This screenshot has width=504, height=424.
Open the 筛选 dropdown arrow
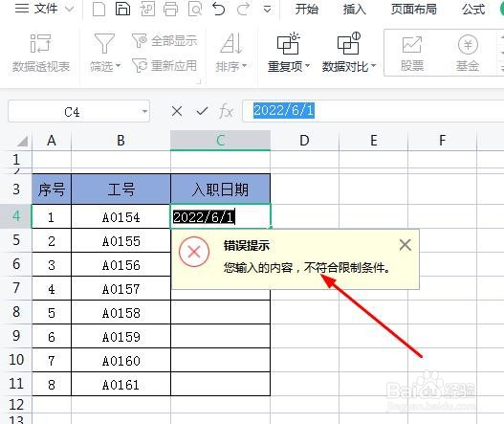(118, 66)
